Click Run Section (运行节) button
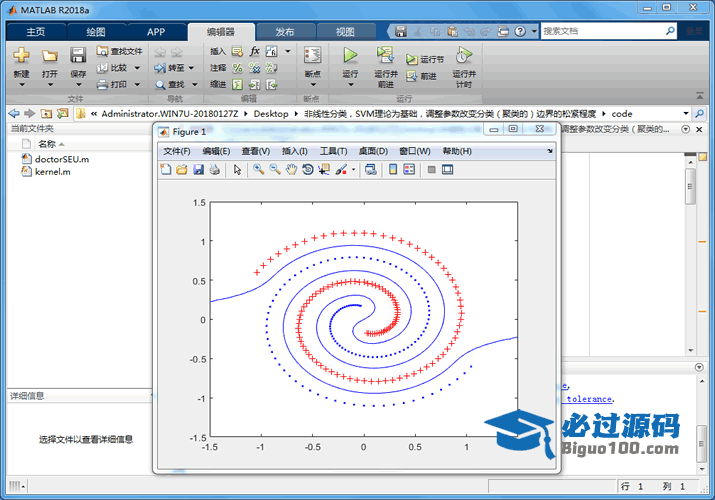Screen dimensions: 715x500 click(x=425, y=60)
